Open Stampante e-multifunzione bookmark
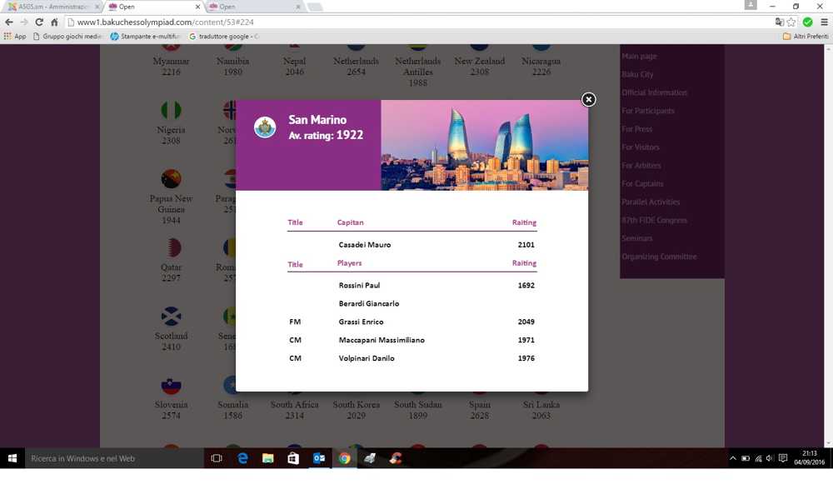833x504 pixels. (x=146, y=37)
